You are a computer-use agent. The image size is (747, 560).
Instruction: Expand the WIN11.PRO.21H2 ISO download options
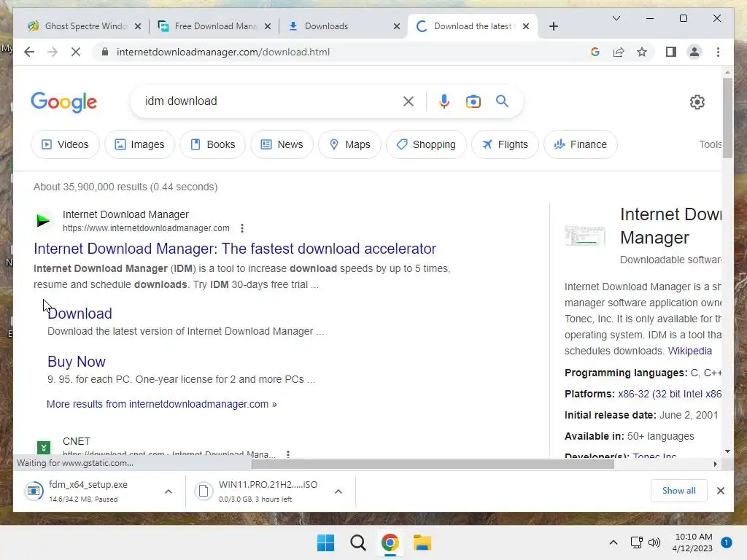(338, 491)
